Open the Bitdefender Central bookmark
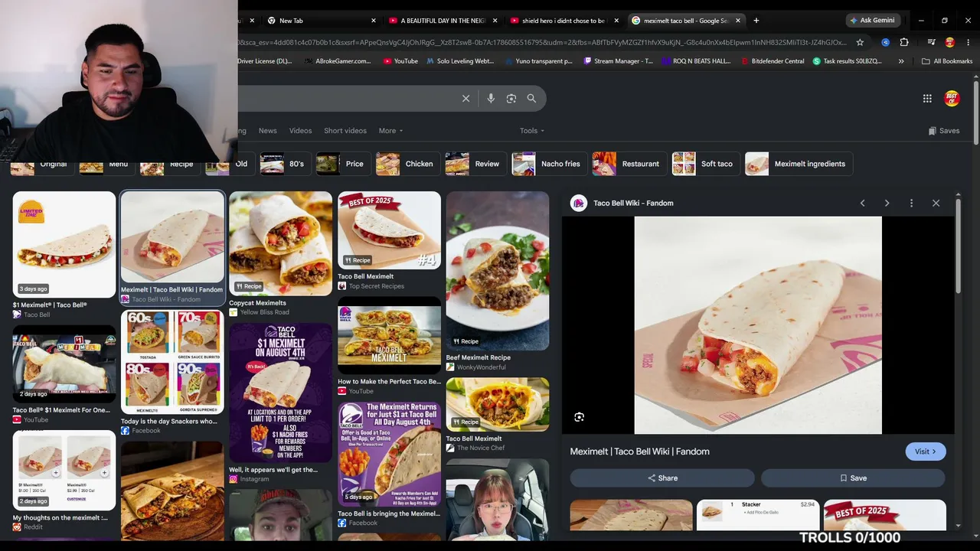The height and width of the screenshot is (551, 980). [773, 61]
